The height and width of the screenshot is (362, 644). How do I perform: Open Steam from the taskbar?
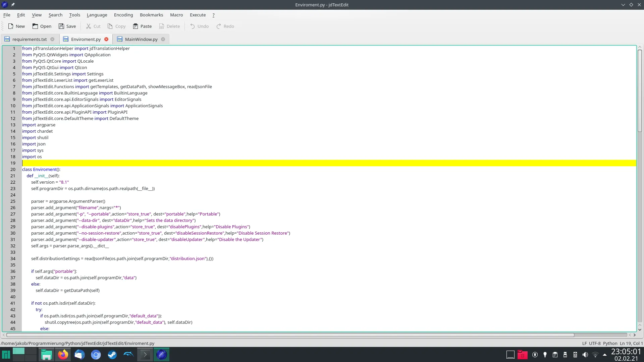[x=112, y=355]
